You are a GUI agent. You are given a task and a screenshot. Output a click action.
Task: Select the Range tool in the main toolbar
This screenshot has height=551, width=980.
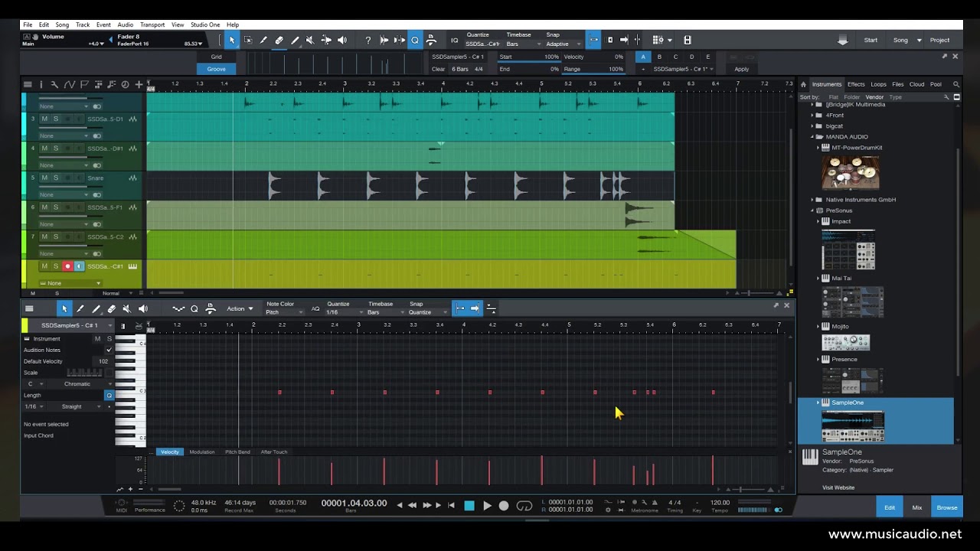(x=248, y=40)
